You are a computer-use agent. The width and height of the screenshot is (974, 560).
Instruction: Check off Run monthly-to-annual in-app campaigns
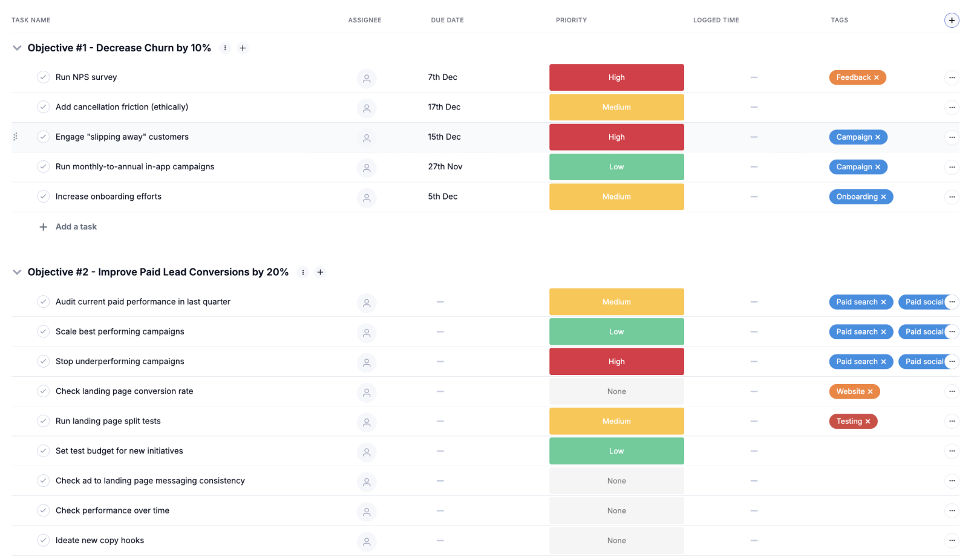tap(43, 166)
